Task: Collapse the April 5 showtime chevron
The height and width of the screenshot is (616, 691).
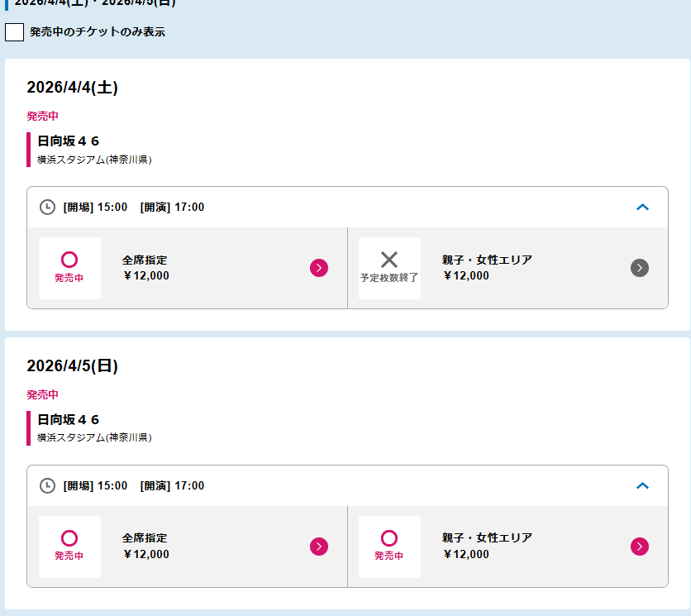Action: [x=642, y=485]
